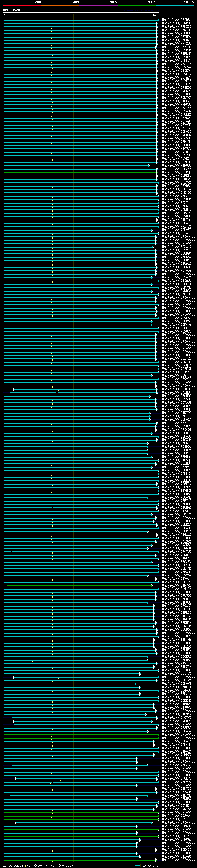Image resolution: width=197 pixels, height=868 pixels.
Task: Click hit label UniRef100_Q4KTI5
Action: pyautogui.click(x=176, y=789)
